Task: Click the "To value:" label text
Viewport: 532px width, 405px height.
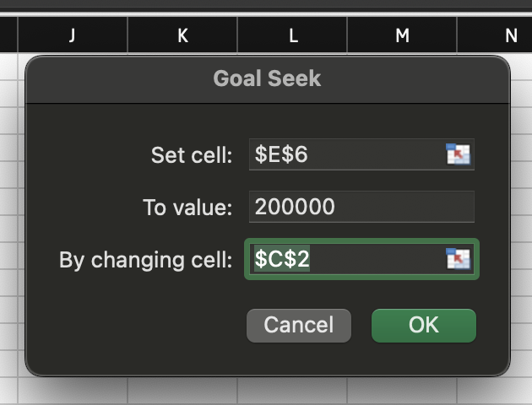Action: pos(187,208)
